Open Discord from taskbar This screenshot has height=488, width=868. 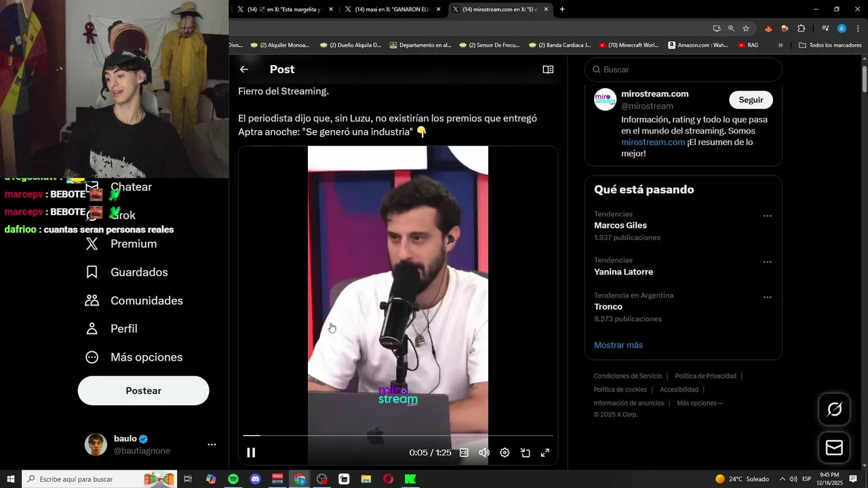tap(255, 479)
